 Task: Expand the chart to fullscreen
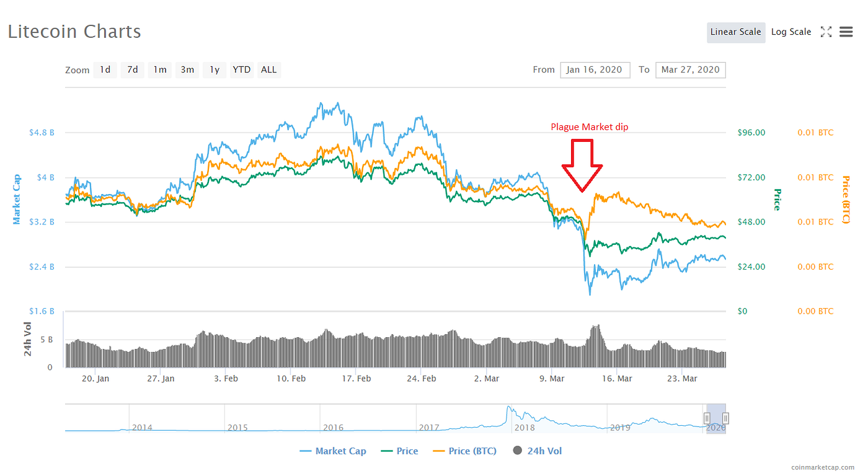(826, 32)
